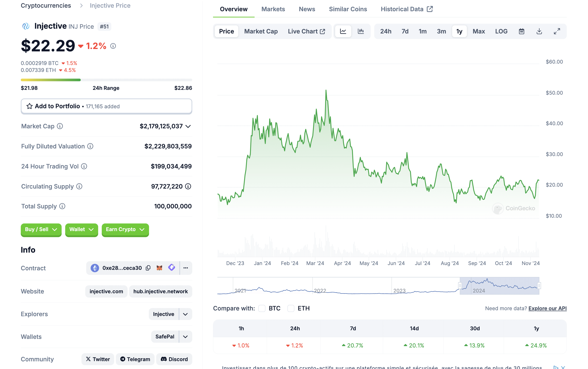Go to Cryptocurrencies breadcrumb
588x369 pixels.
click(46, 5)
